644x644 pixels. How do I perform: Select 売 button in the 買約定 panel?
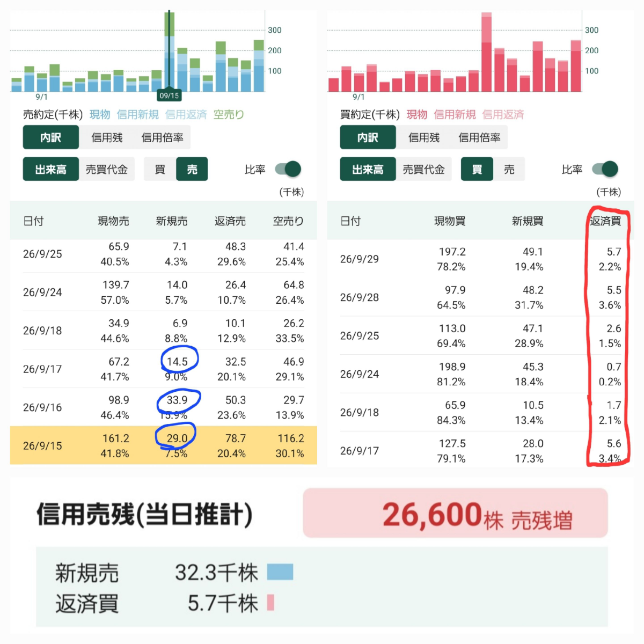509,170
